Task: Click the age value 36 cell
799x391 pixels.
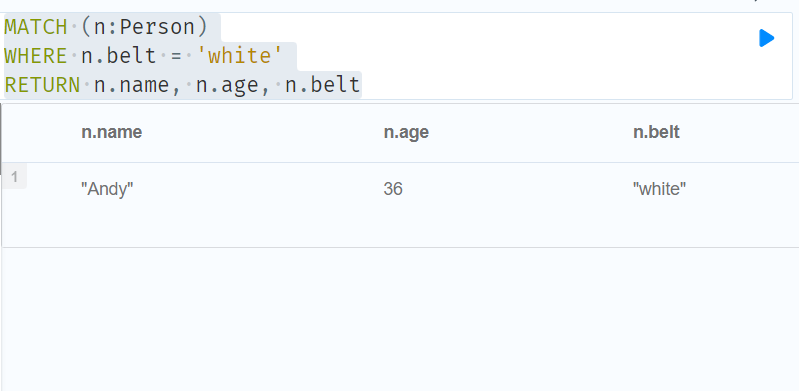Action: (393, 189)
